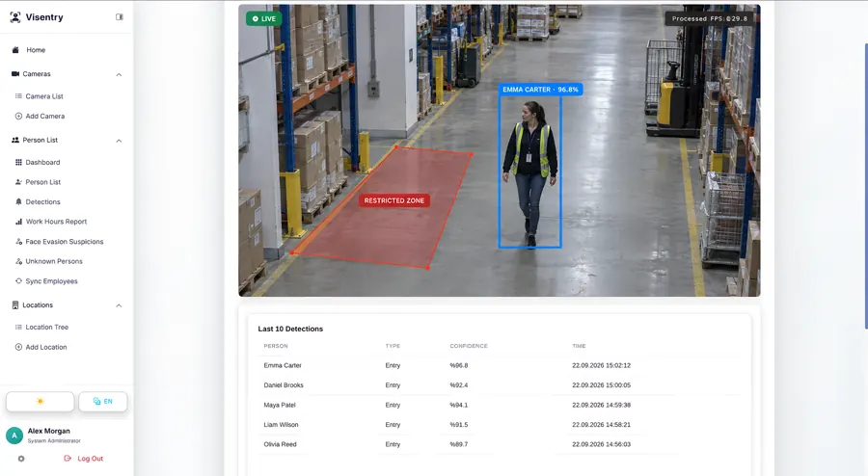Click the Cameras video camera icon
868x476 pixels.
[x=15, y=73]
